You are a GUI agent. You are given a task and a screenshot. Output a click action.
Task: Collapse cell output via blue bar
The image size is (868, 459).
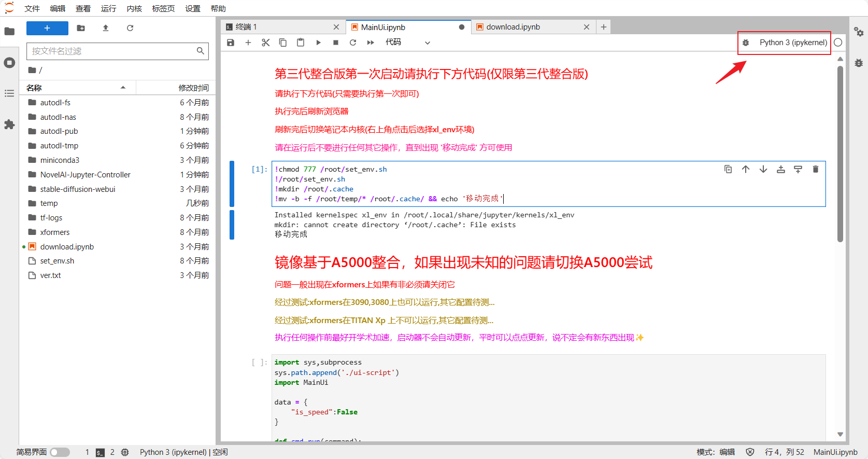[232, 225]
